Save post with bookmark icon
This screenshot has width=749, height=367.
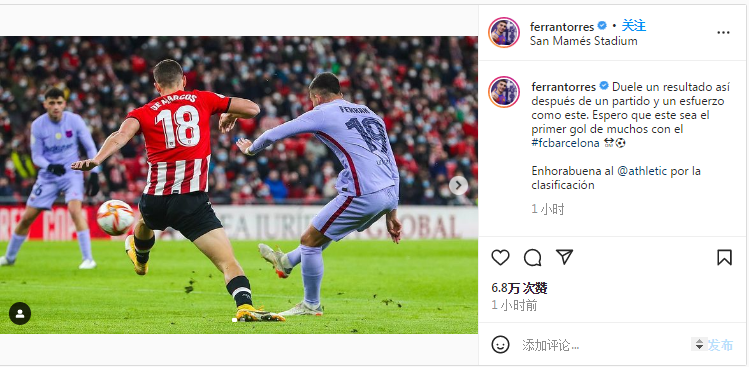pyautogui.click(x=724, y=258)
